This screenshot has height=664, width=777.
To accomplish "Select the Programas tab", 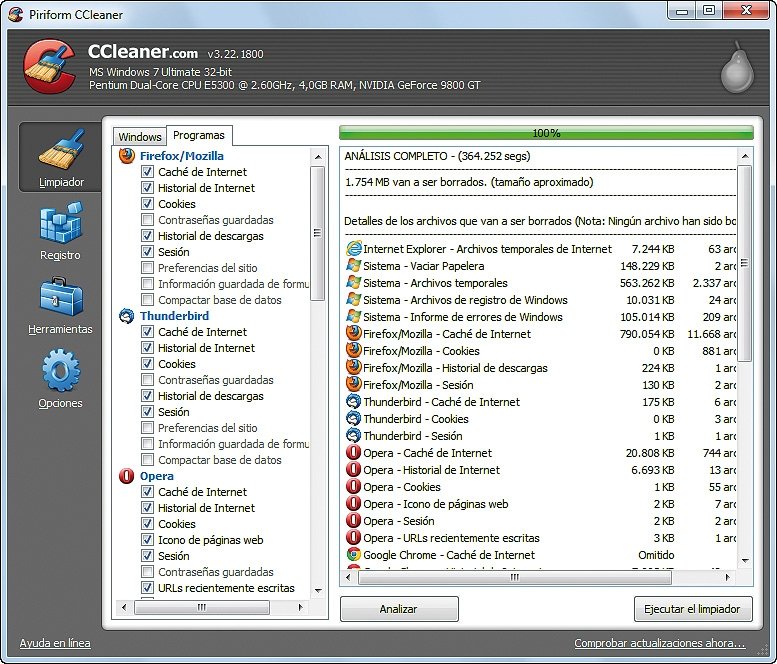I will pyautogui.click(x=199, y=135).
